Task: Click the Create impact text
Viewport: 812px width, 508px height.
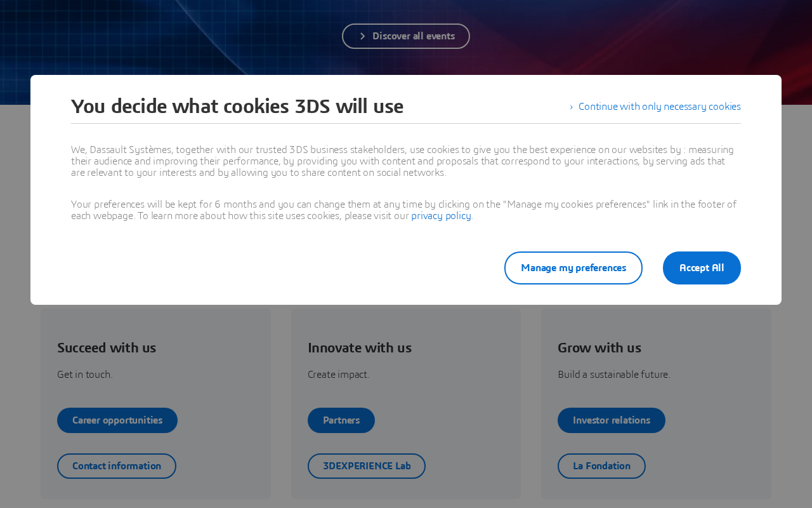Action: [339, 375]
